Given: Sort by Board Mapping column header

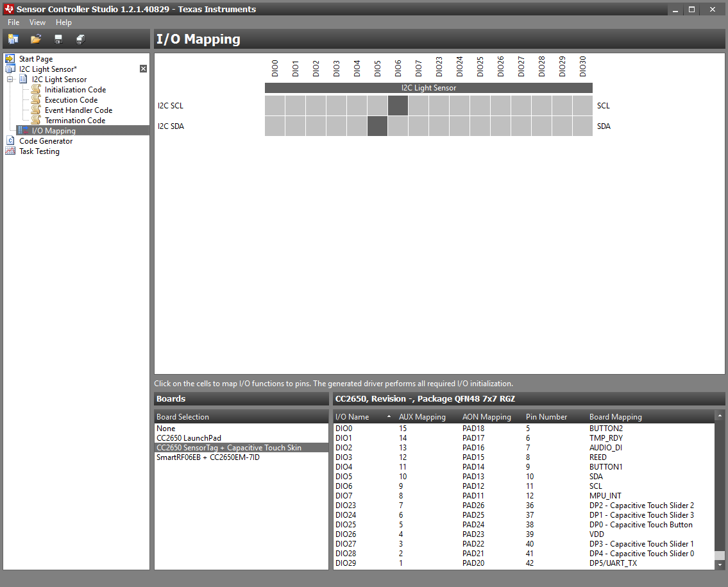Looking at the screenshot, I should tap(650, 416).
